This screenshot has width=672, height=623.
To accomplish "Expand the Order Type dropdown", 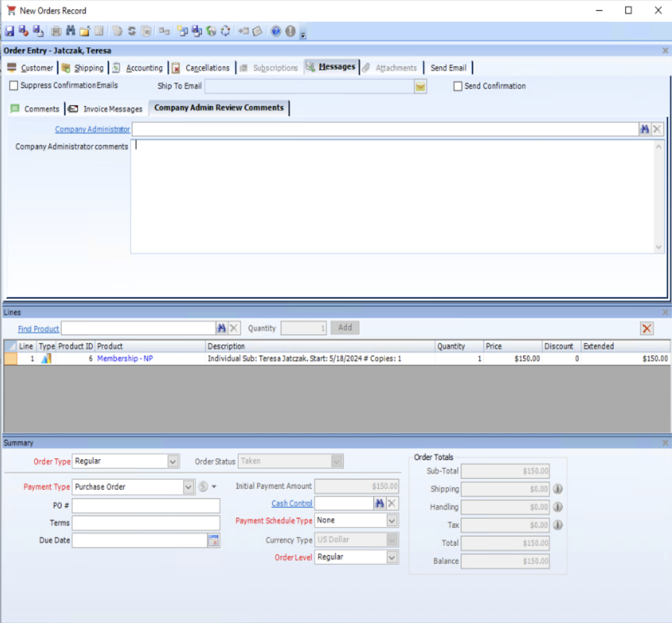I will click(x=173, y=462).
